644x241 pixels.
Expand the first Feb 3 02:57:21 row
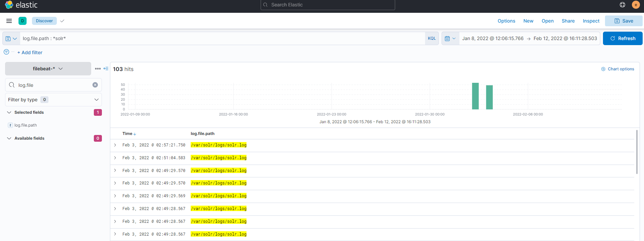pyautogui.click(x=115, y=145)
